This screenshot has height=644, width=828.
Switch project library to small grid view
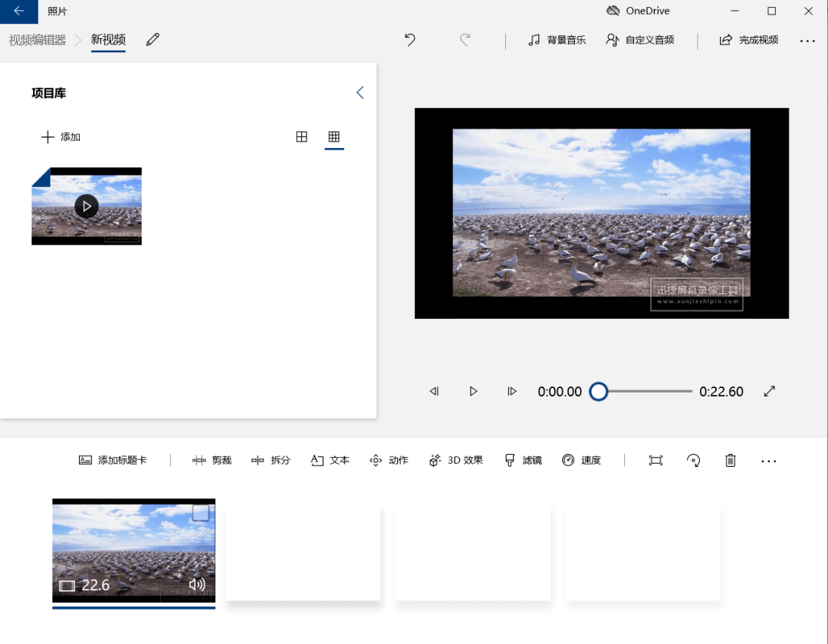point(333,136)
